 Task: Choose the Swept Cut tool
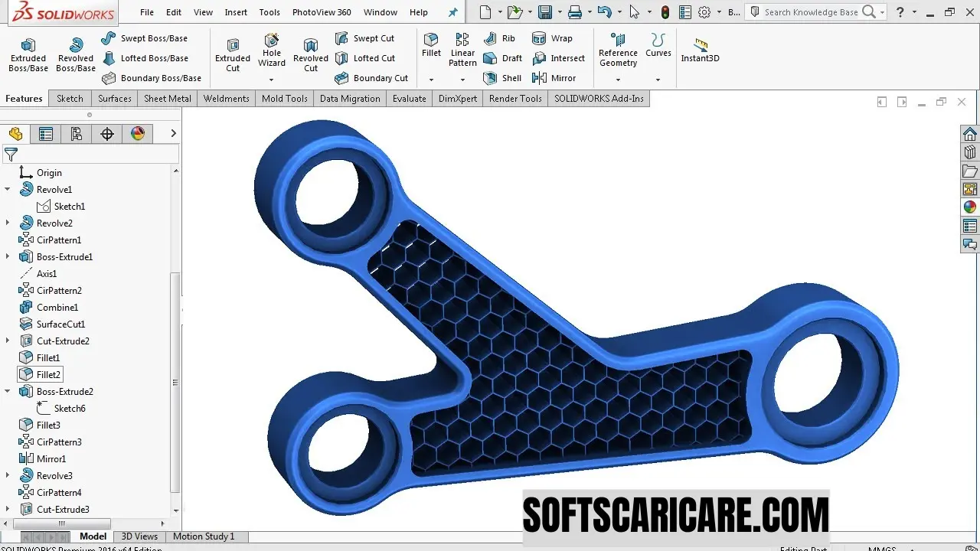(364, 38)
